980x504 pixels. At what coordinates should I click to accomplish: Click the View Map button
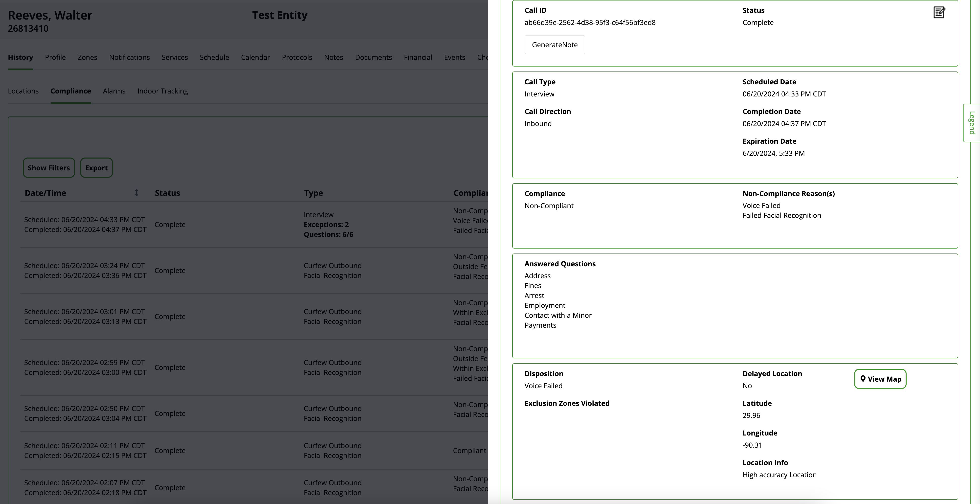click(x=880, y=379)
